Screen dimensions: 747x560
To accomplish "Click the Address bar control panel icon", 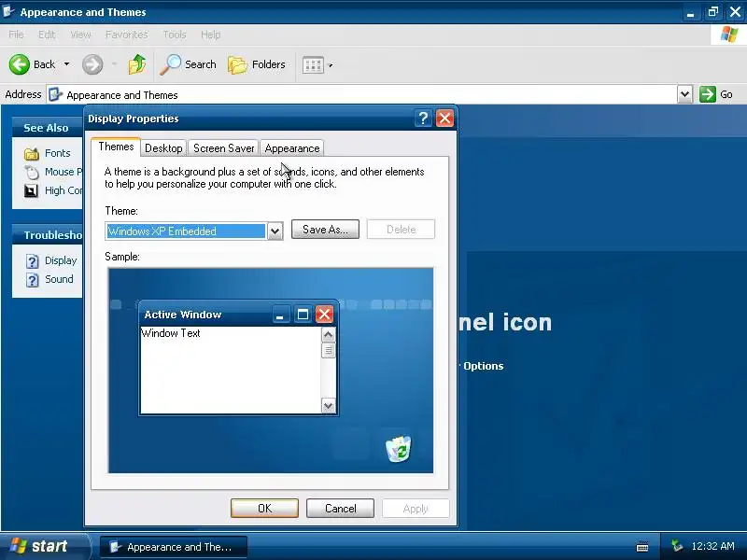I will pos(55,95).
